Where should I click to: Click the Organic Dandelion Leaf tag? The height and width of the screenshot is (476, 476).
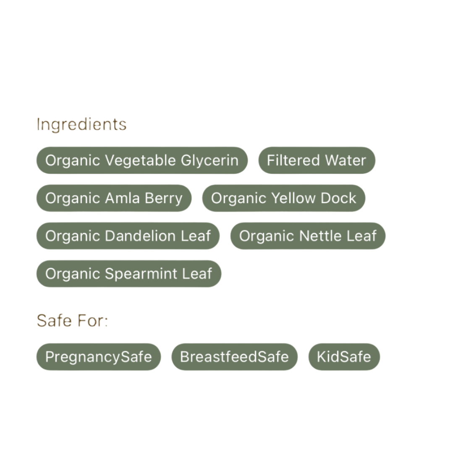point(128,236)
